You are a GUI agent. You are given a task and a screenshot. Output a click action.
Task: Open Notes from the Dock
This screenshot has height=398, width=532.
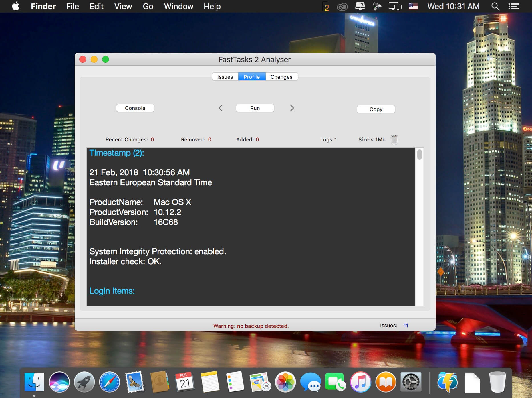[210, 382]
